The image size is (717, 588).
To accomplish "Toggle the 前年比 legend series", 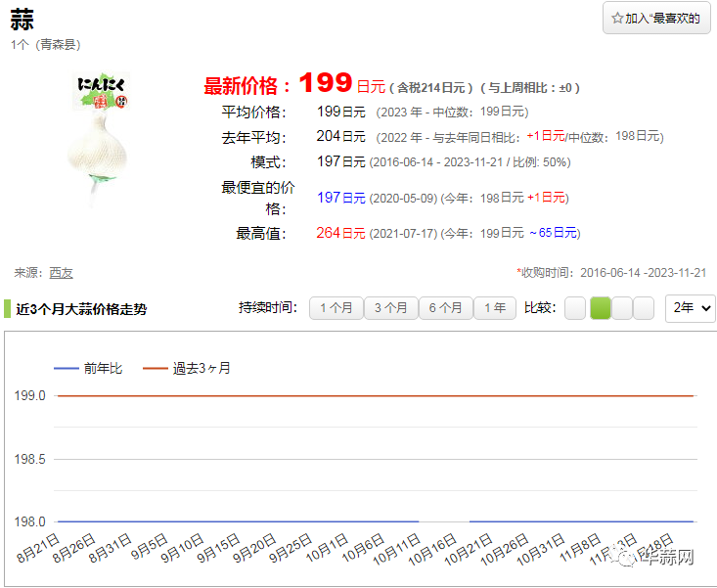I will pyautogui.click(x=103, y=369).
